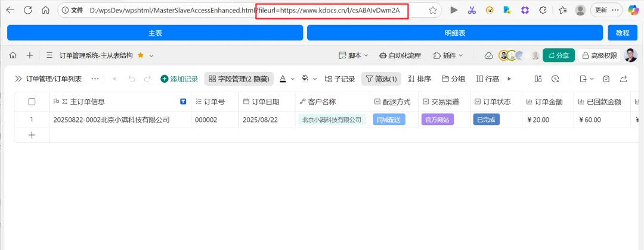Open the 筛选(1) filter panel
Image resolution: width=644 pixels, height=250 pixels.
380,79
